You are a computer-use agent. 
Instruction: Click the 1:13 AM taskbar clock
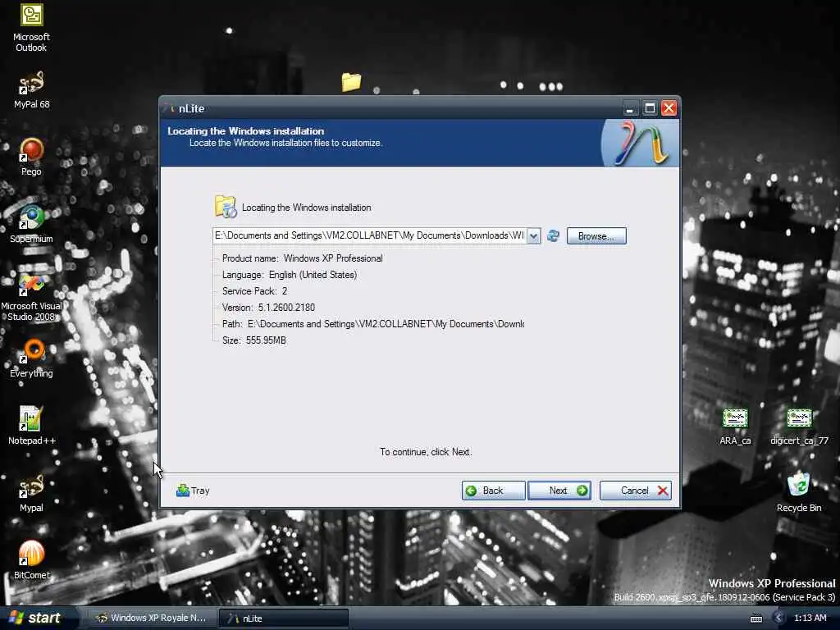pyautogui.click(x=810, y=619)
